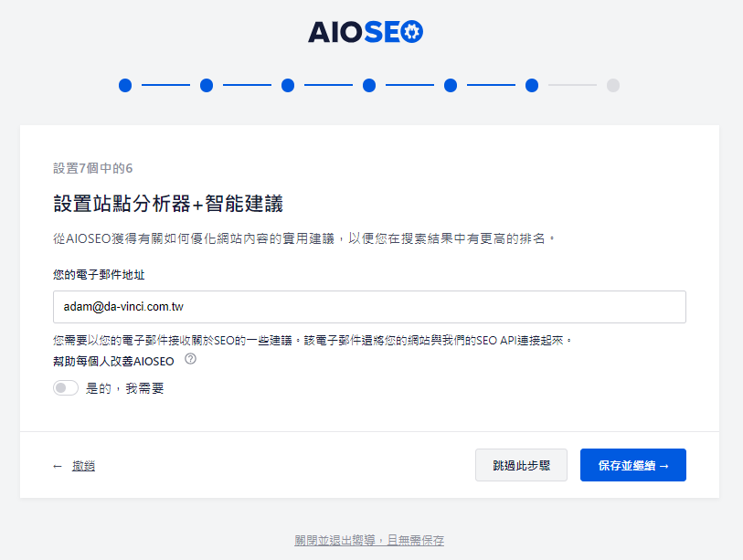
Task: Click the 幫助每個人改善AIOSEO label
Action: (113, 362)
